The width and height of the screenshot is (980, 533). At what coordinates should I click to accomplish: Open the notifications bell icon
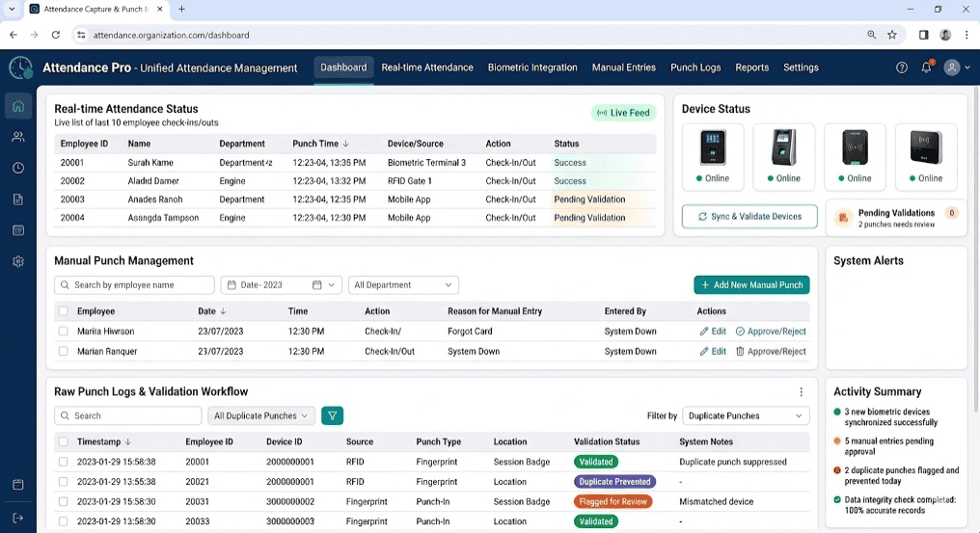[926, 67]
